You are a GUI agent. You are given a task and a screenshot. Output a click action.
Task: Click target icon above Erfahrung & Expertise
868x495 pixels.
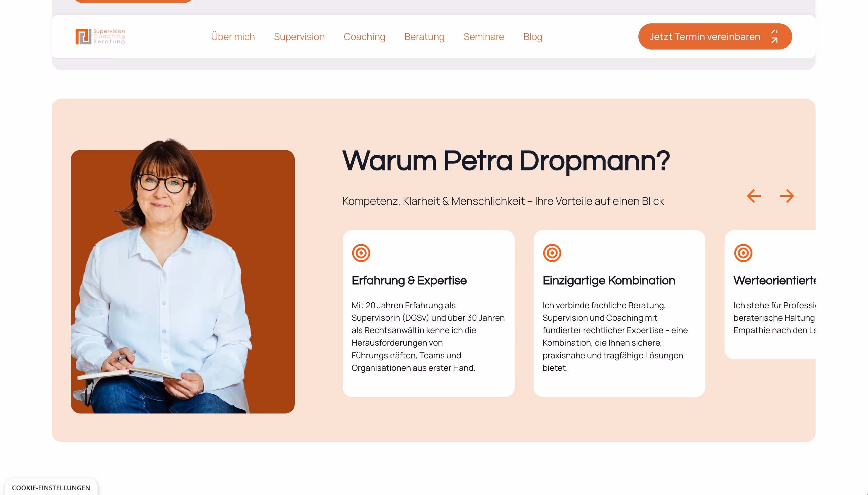[x=361, y=253]
